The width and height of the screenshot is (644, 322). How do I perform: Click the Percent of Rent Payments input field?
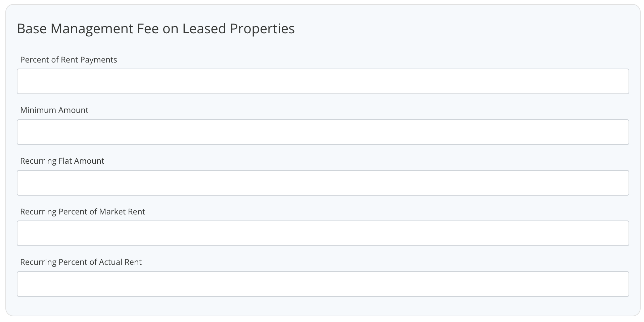click(322, 81)
